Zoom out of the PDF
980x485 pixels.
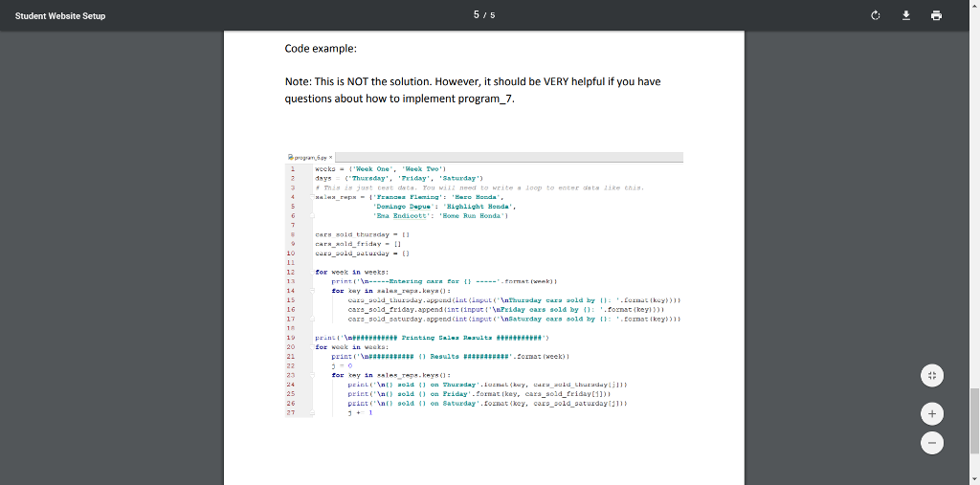(932, 443)
